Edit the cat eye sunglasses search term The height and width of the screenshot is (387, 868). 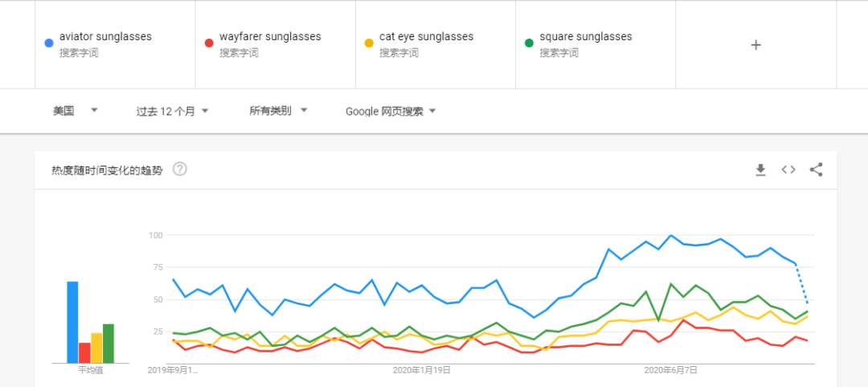[x=426, y=36]
